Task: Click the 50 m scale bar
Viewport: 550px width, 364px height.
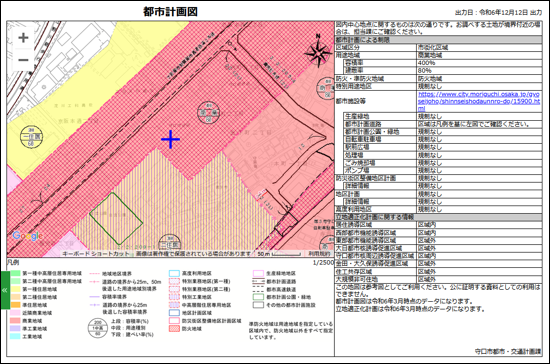Action: click(279, 254)
